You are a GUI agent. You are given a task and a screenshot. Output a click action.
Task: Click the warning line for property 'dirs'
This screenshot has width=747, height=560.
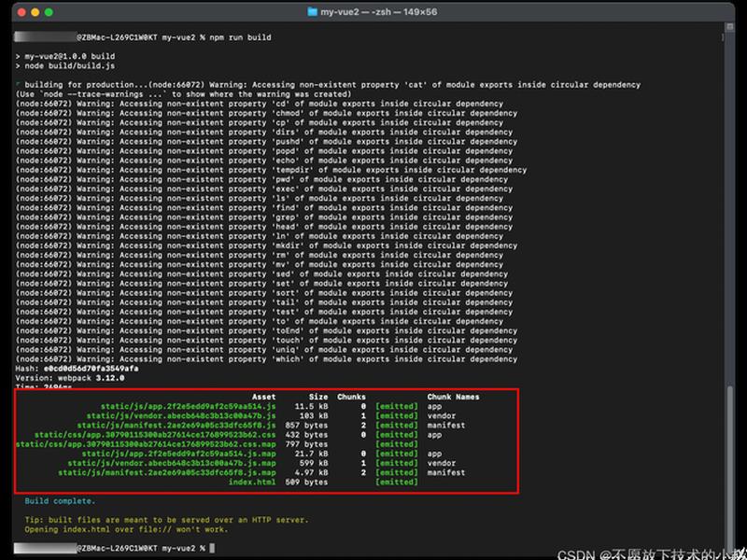[264, 133]
